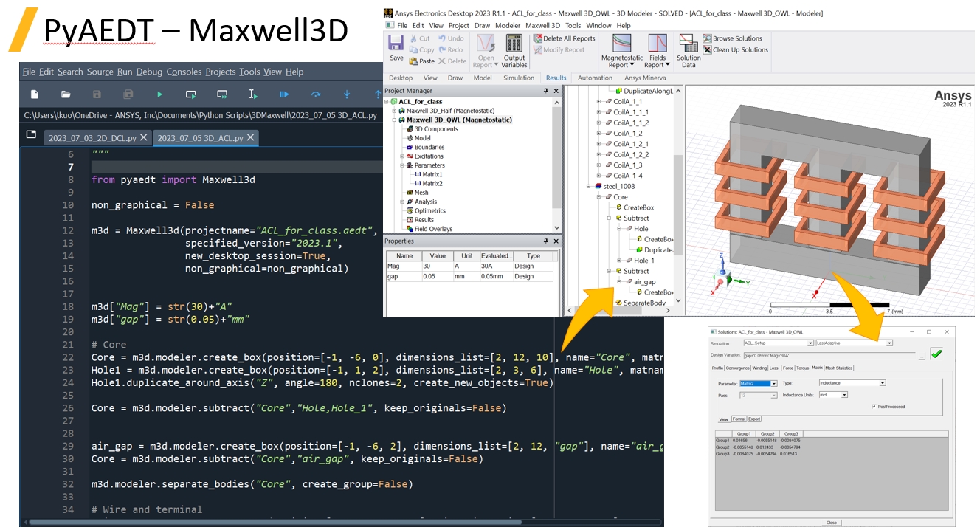Viewport: 980px width, 530px height.
Task: Click the Export button in Solutions dialog
Action: (754, 419)
